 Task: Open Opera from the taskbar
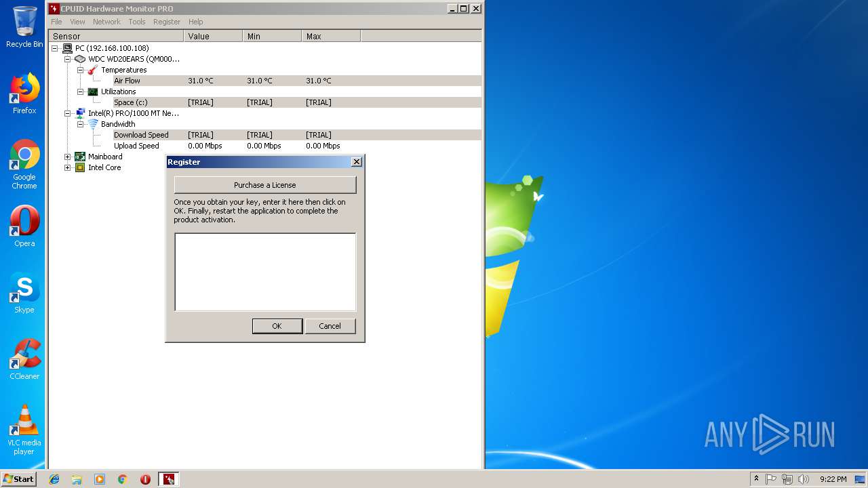point(145,479)
